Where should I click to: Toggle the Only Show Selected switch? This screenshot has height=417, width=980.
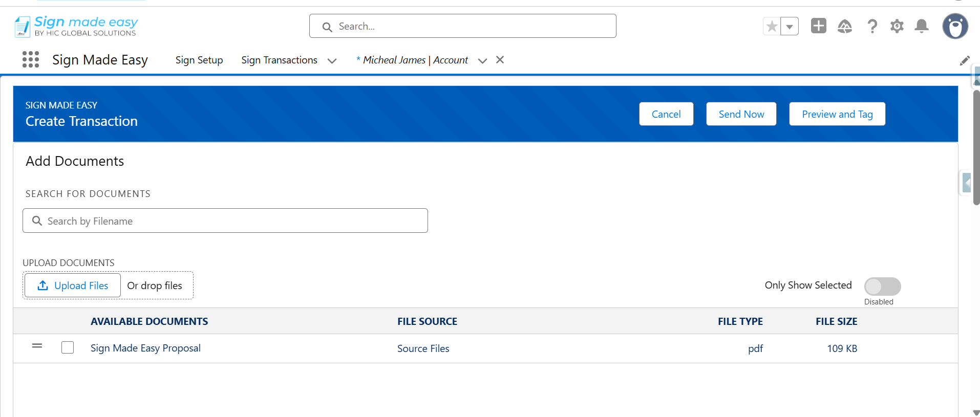click(882, 286)
